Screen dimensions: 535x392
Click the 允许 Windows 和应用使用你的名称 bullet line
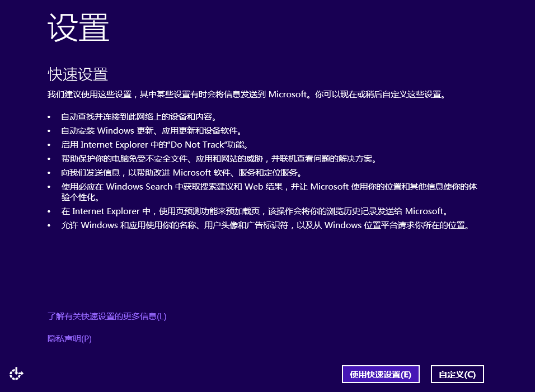point(264,226)
